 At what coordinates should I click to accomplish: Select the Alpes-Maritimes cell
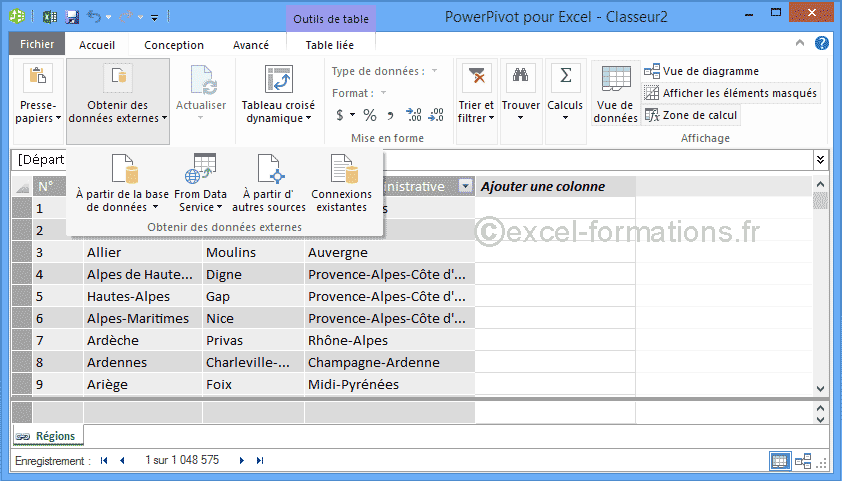pyautogui.click(x=143, y=318)
